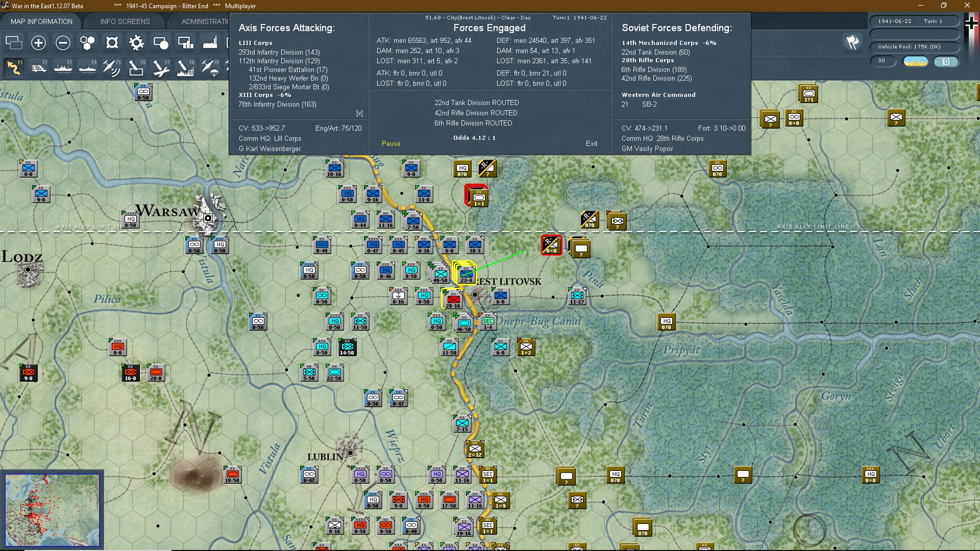Image resolution: width=980 pixels, height=551 pixels.
Task: Select the Soviet 1=1 unit with red border
Action: pos(478,196)
